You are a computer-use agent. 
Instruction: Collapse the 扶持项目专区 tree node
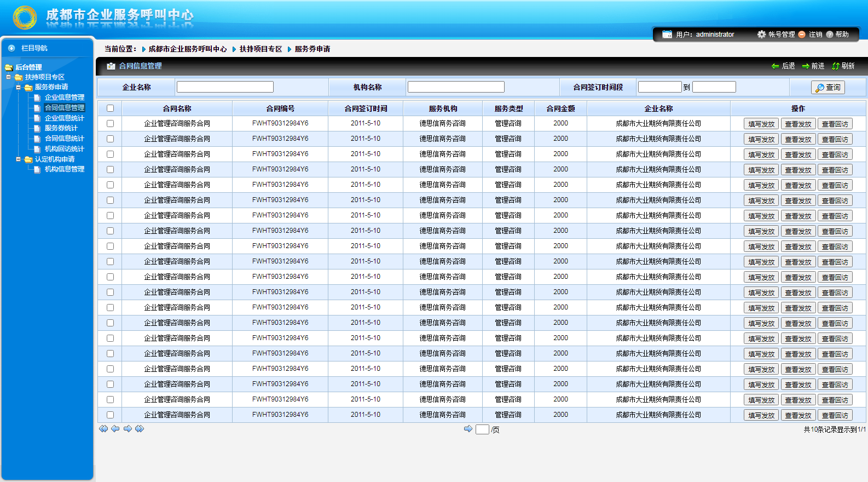(9, 77)
